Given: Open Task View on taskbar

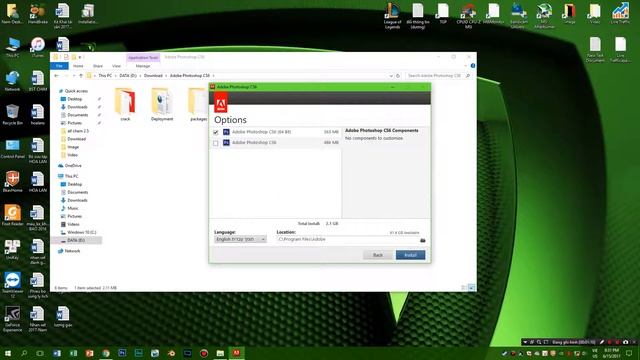Looking at the screenshot, I should click(x=40, y=353).
